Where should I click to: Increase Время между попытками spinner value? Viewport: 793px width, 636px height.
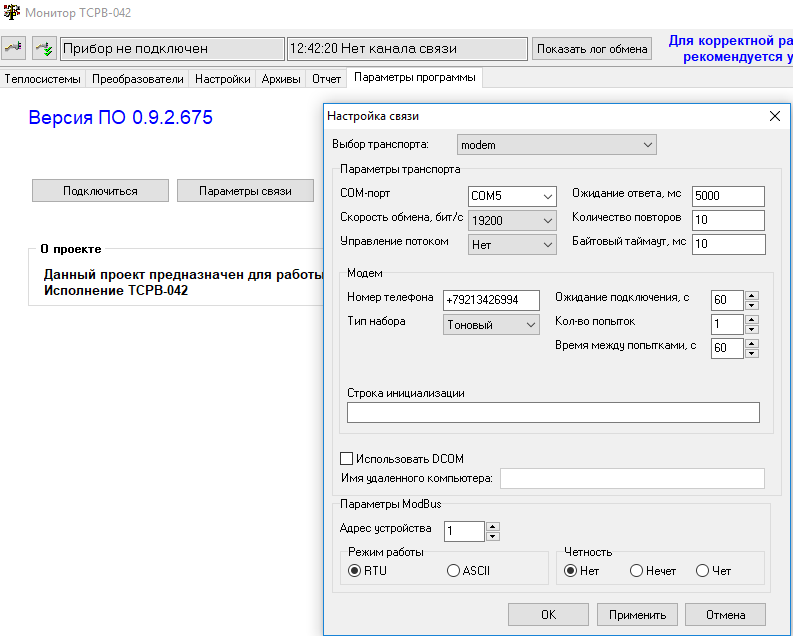pyautogui.click(x=751, y=343)
